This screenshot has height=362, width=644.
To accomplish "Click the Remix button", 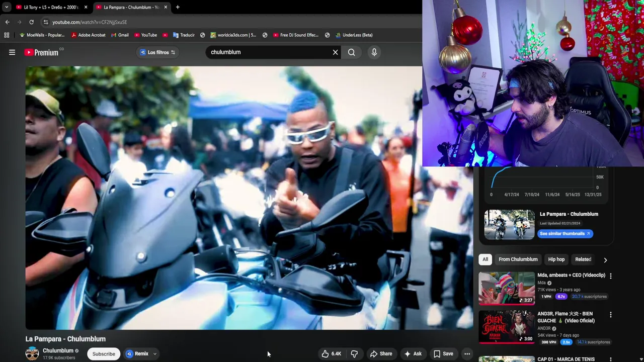I will pos(137,354).
